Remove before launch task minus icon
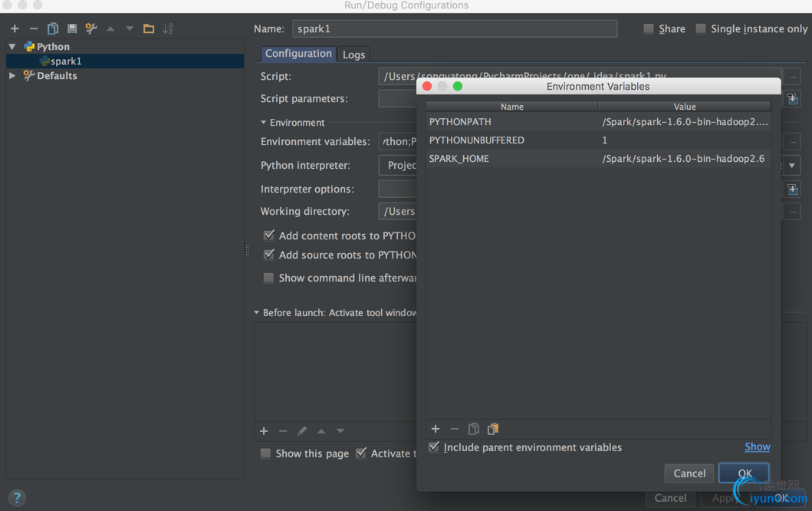This screenshot has height=511, width=812. (283, 430)
